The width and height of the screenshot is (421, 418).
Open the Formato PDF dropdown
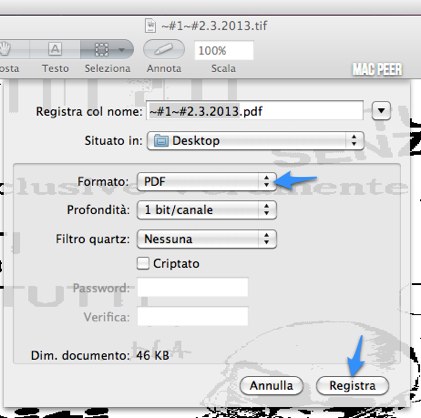click(207, 182)
